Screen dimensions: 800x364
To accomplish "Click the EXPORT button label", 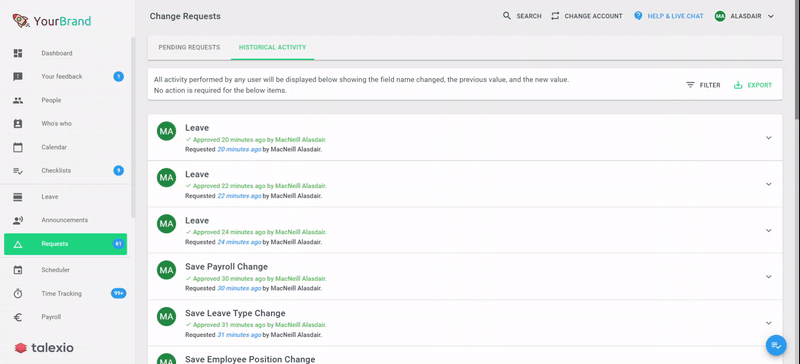I will click(760, 85).
